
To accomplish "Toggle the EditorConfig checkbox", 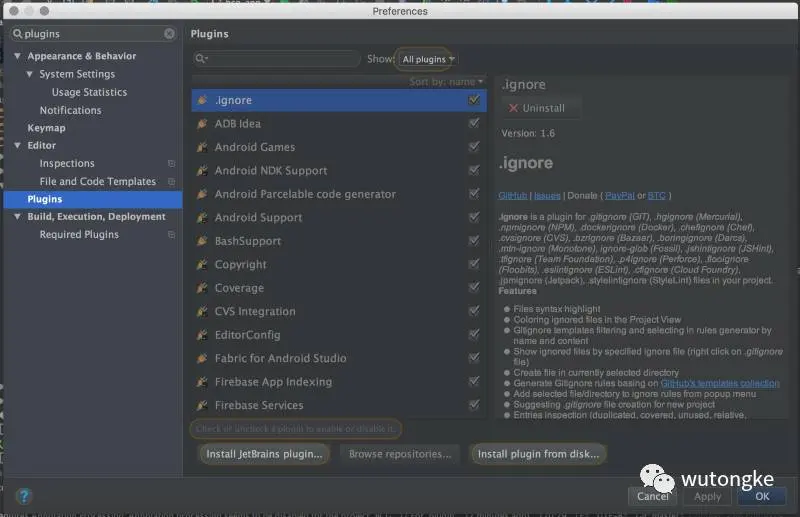I will point(474,334).
